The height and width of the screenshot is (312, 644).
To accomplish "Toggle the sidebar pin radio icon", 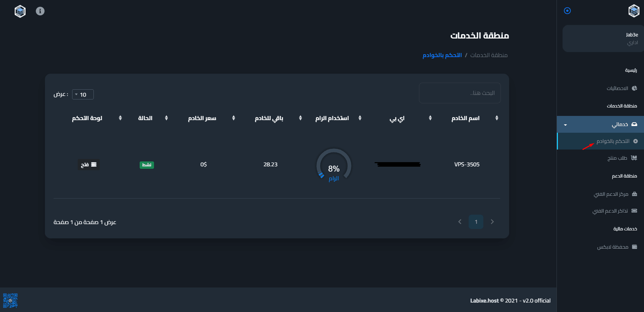I will (x=567, y=11).
